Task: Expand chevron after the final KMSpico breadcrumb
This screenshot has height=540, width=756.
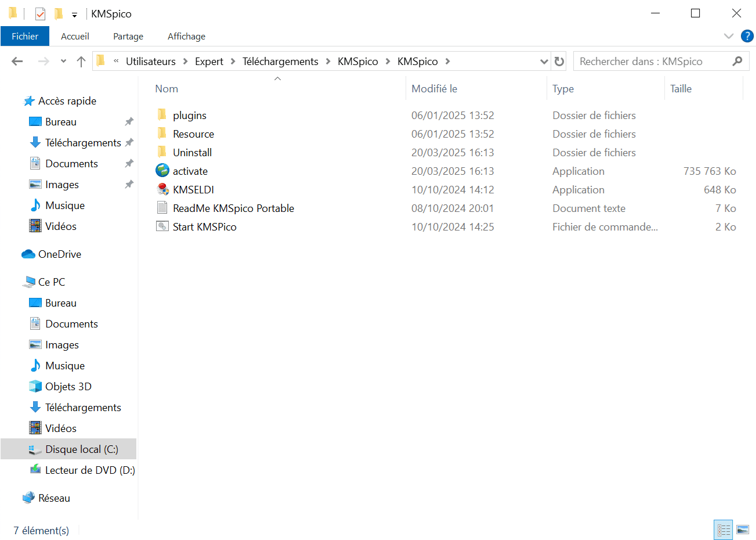Action: pyautogui.click(x=447, y=62)
